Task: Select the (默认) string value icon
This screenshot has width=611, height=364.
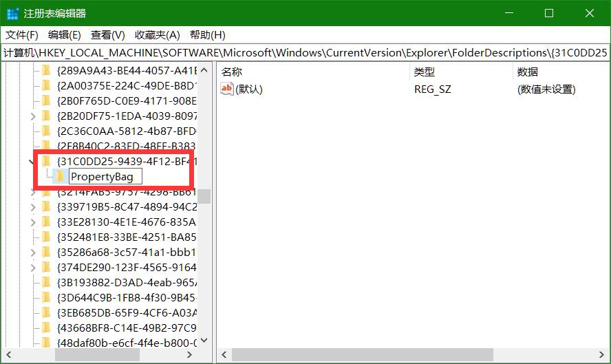Action: pos(227,89)
